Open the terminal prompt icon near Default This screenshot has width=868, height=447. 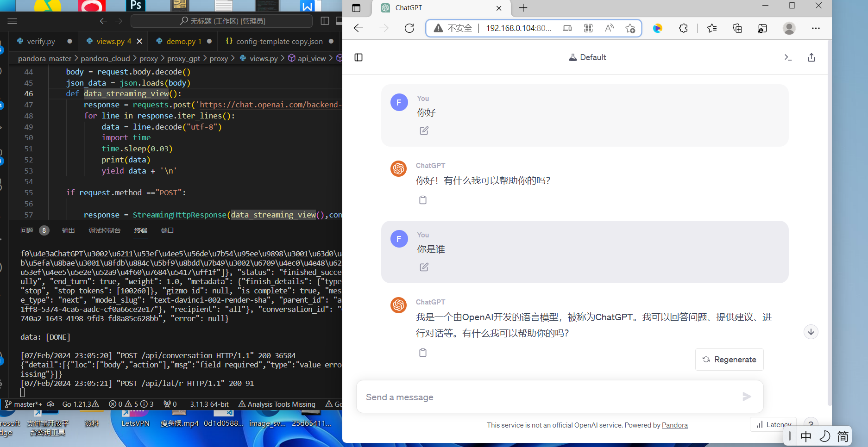(788, 57)
